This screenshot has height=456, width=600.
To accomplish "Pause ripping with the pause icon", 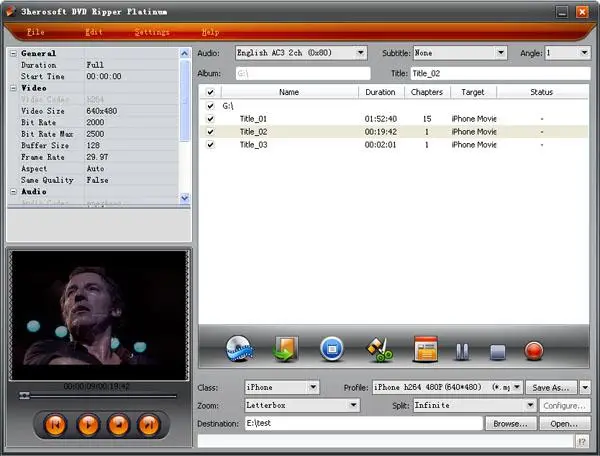I will pyautogui.click(x=462, y=351).
